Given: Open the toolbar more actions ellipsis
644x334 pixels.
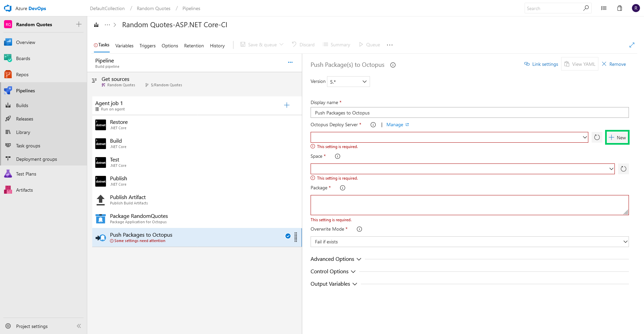Looking at the screenshot, I should point(390,45).
